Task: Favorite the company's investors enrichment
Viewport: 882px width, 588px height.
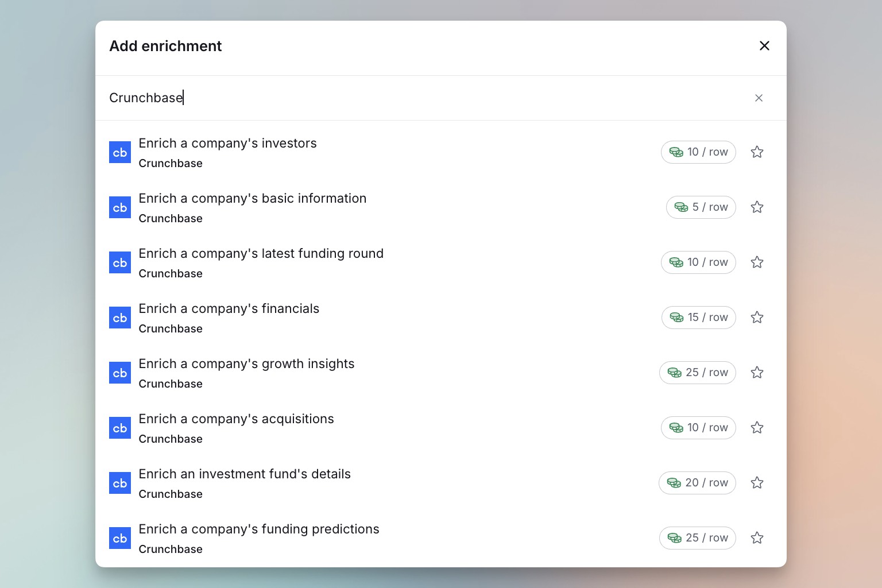Action: 757,152
